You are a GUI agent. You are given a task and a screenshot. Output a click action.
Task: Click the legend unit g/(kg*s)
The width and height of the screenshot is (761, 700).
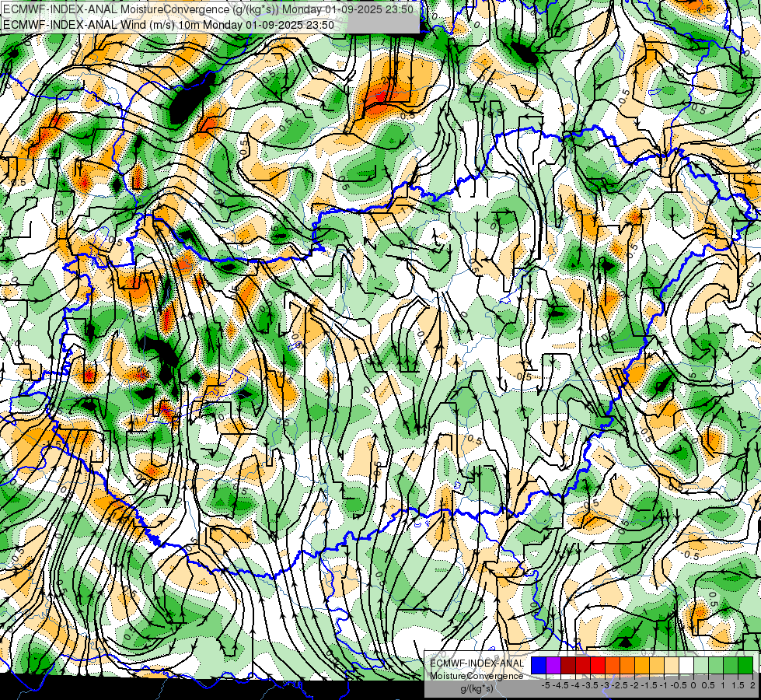477,689
